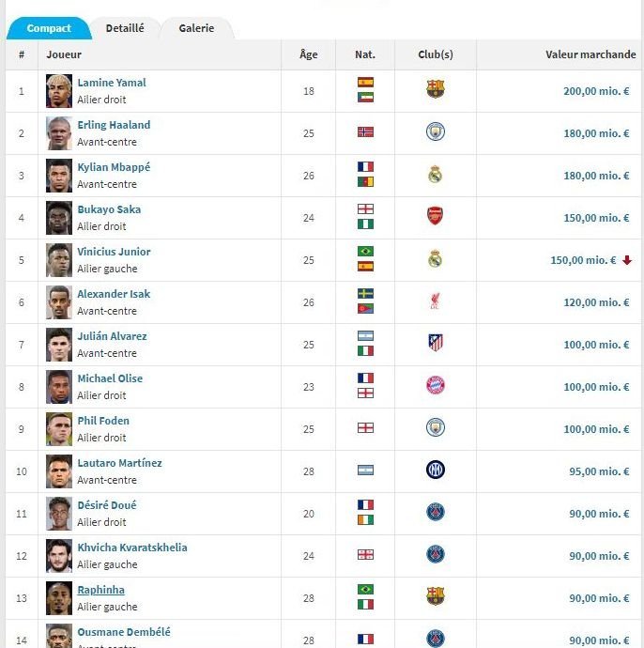Click the Inter Milan crest beside Lautaro Martínez
Viewport: 644px width, 648px height.
[435, 471]
